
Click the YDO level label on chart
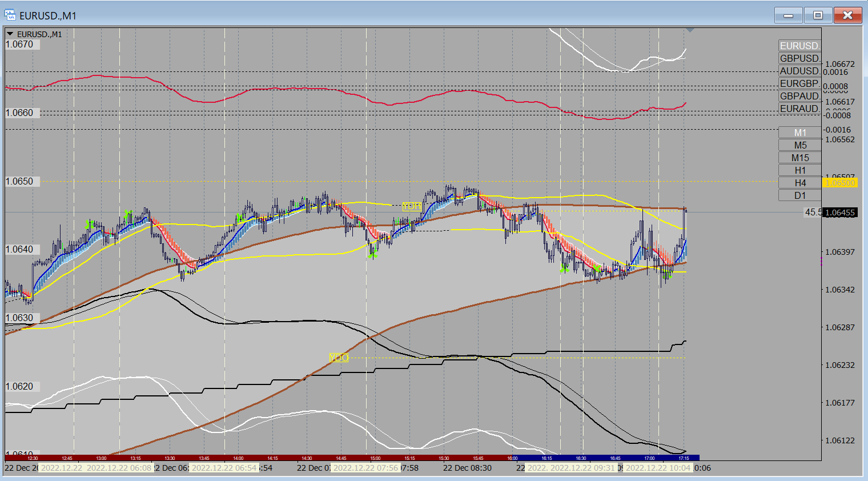coord(339,358)
